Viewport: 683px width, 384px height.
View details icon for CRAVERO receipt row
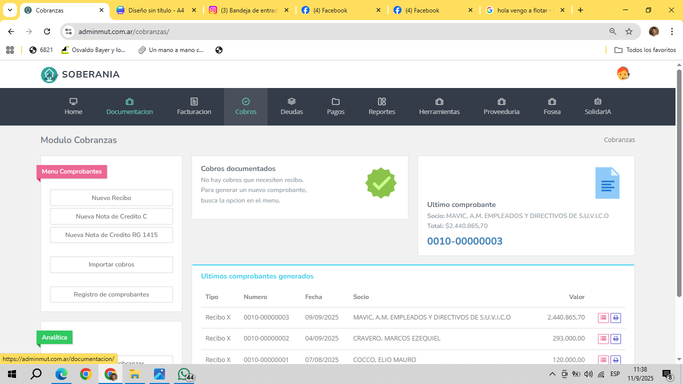pyautogui.click(x=603, y=339)
